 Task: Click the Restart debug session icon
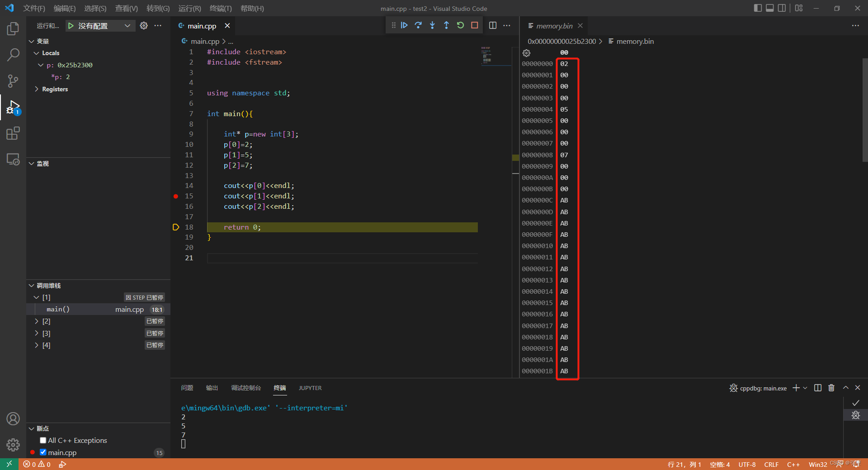[x=460, y=25]
